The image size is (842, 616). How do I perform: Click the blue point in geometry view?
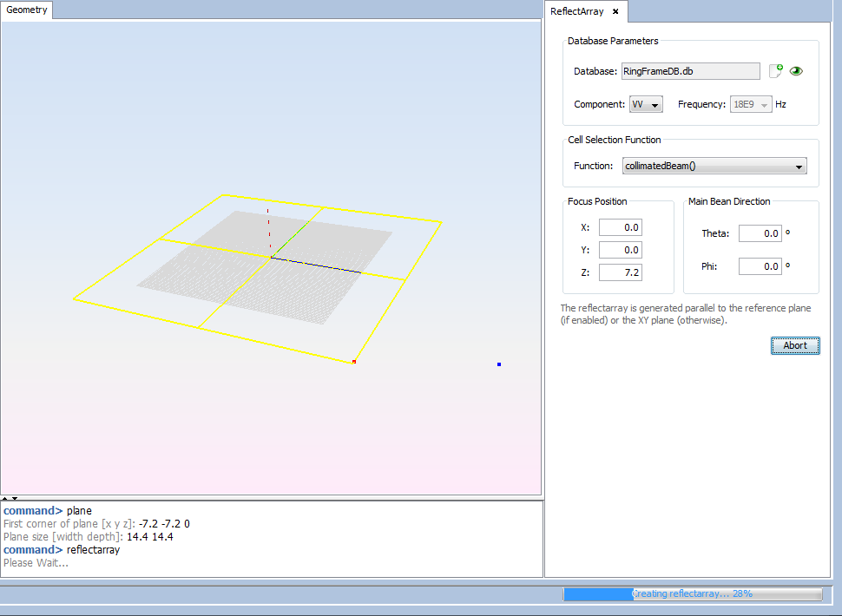(499, 364)
